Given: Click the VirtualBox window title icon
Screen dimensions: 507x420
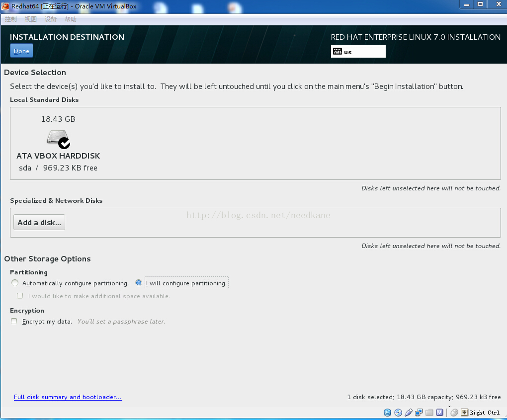Looking at the screenshot, I should [5, 6].
